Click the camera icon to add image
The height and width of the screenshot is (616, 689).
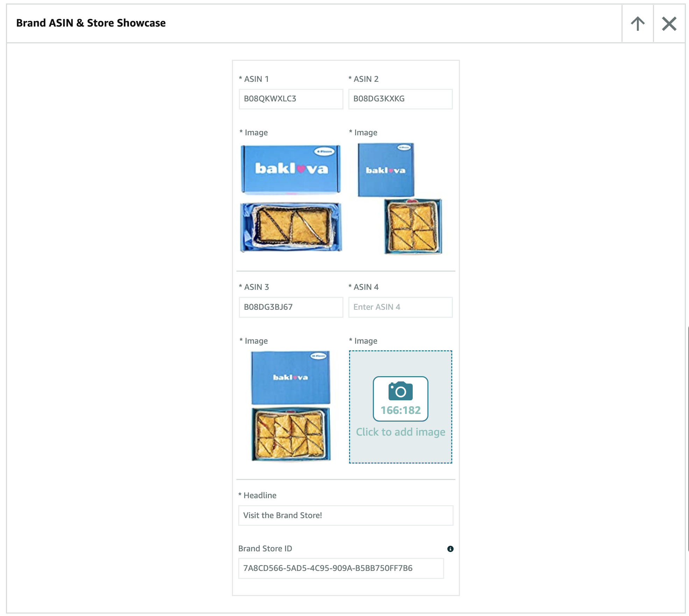[400, 391]
